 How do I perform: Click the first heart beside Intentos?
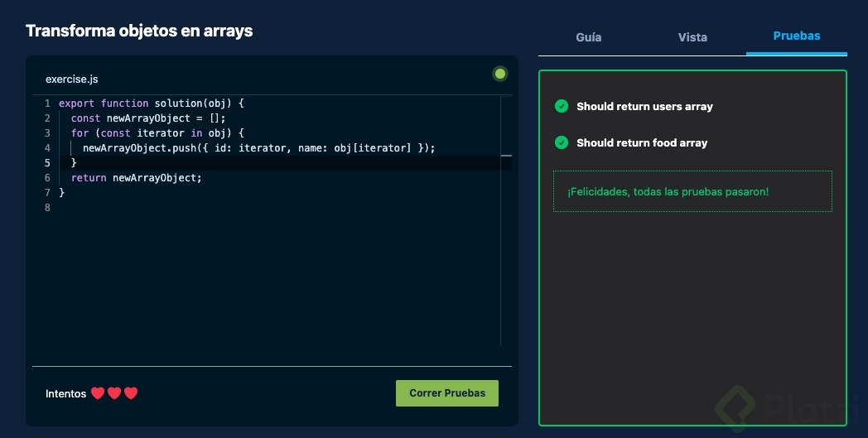click(x=98, y=393)
